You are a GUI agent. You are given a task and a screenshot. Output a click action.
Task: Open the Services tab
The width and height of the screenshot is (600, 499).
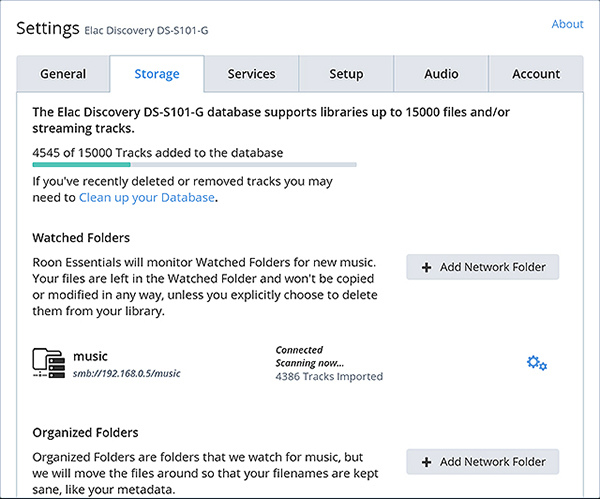[251, 74]
